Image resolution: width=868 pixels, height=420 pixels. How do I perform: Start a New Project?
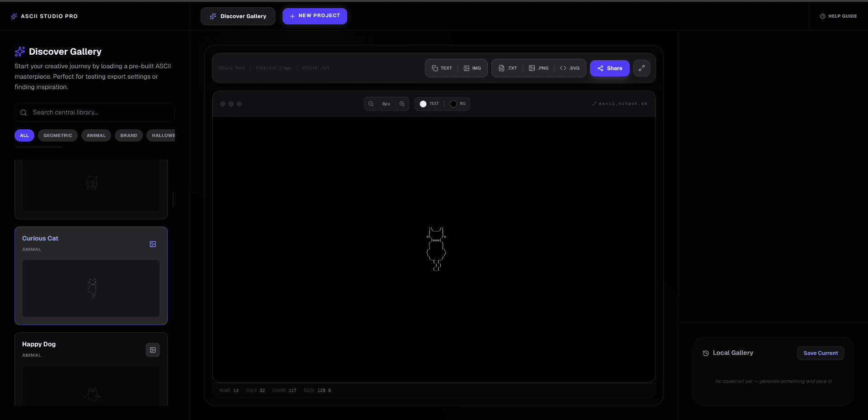point(315,16)
